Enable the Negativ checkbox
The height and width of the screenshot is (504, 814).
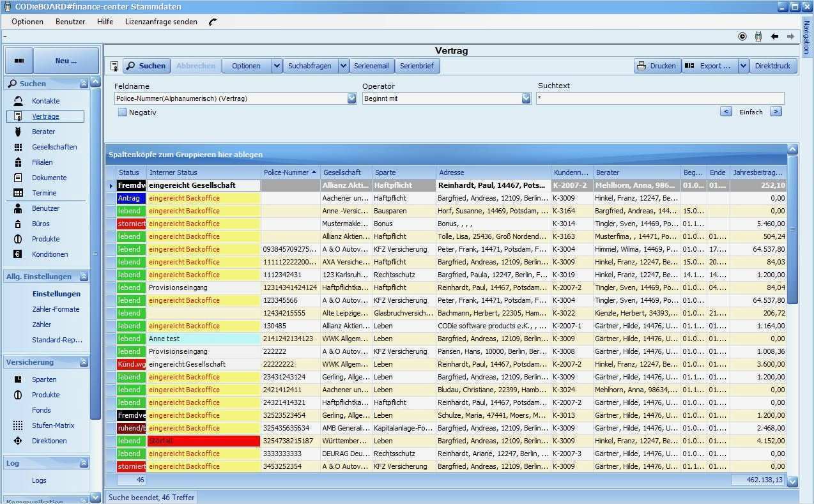(122, 112)
